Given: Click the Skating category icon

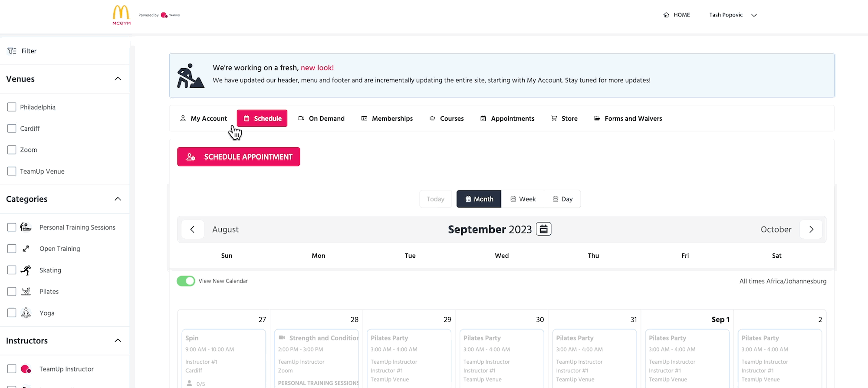Looking at the screenshot, I should pos(26,270).
